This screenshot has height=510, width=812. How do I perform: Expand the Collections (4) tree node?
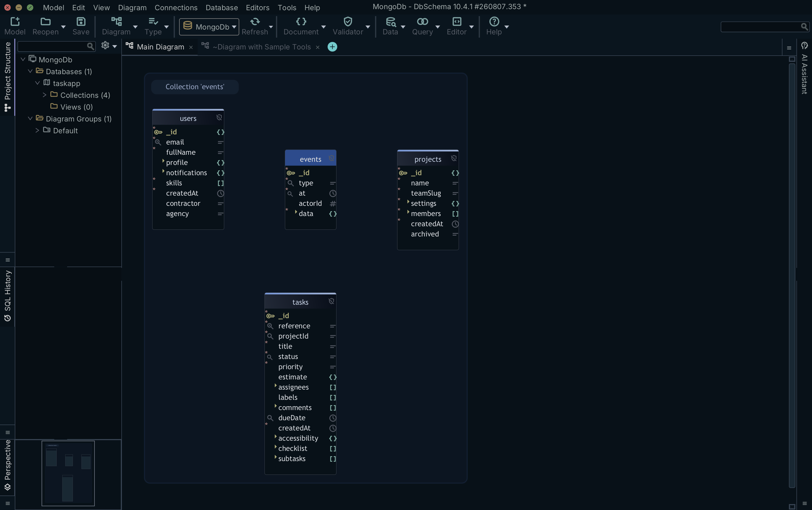pyautogui.click(x=45, y=95)
